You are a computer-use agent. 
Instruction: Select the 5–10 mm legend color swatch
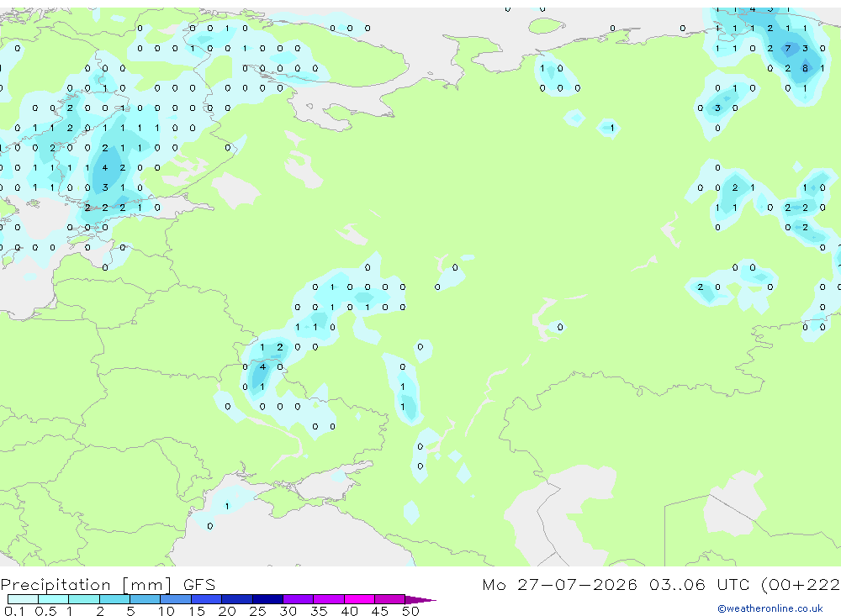coord(145,599)
